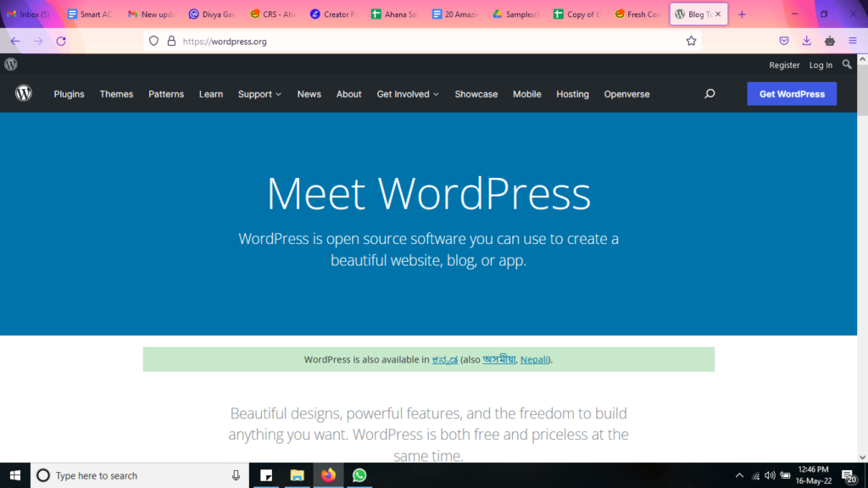
Task: Open the WhatsApp taskbar icon
Action: tap(359, 475)
